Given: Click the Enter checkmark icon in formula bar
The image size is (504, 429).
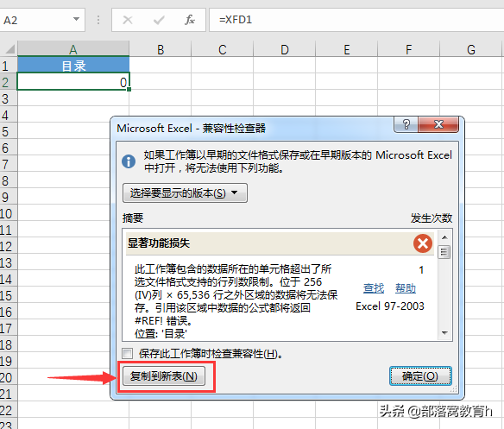Looking at the screenshot, I should pos(159,20).
